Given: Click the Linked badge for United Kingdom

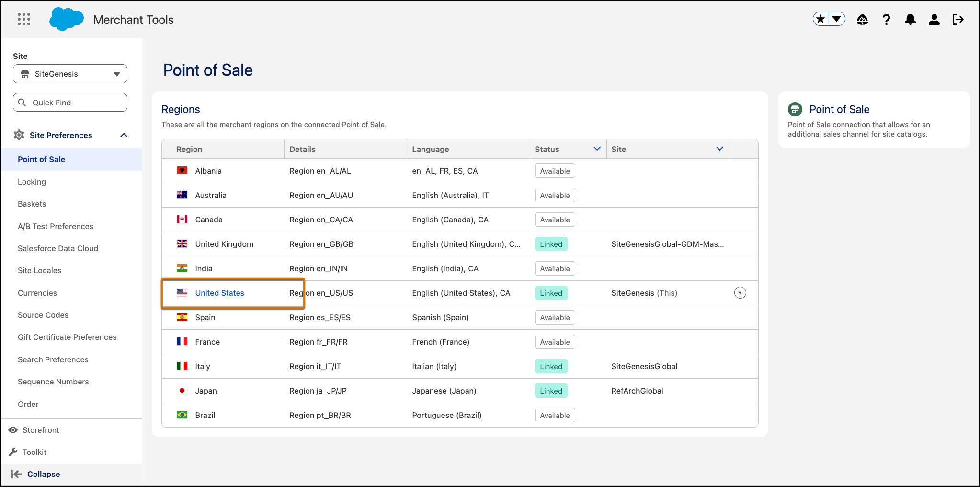Looking at the screenshot, I should [x=551, y=244].
